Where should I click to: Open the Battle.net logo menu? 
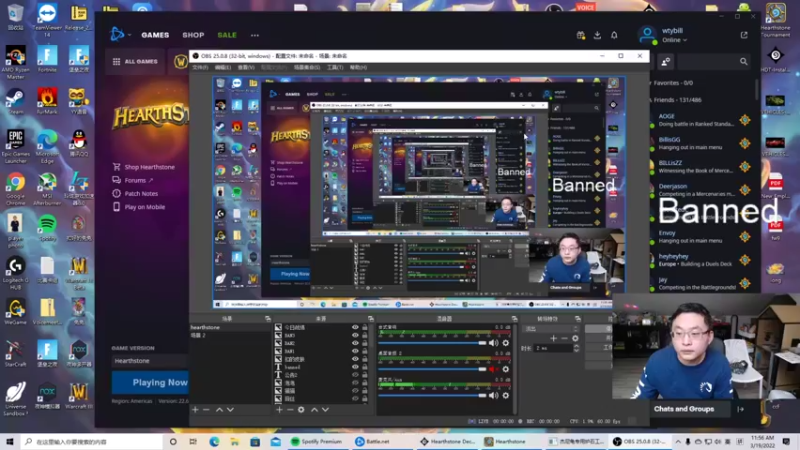click(x=118, y=35)
